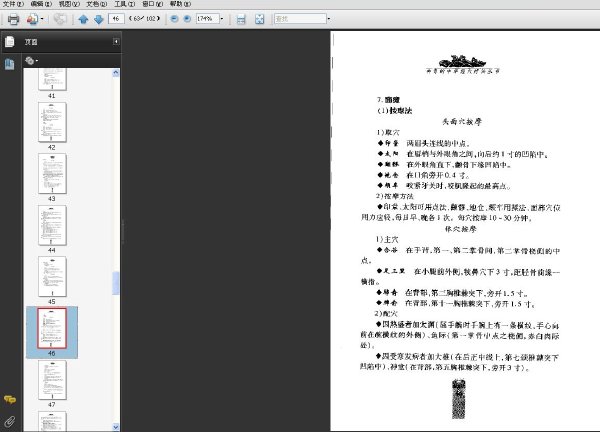The image size is (600, 432).
Task: Select page thumbnail 43
Action: click(x=52, y=173)
